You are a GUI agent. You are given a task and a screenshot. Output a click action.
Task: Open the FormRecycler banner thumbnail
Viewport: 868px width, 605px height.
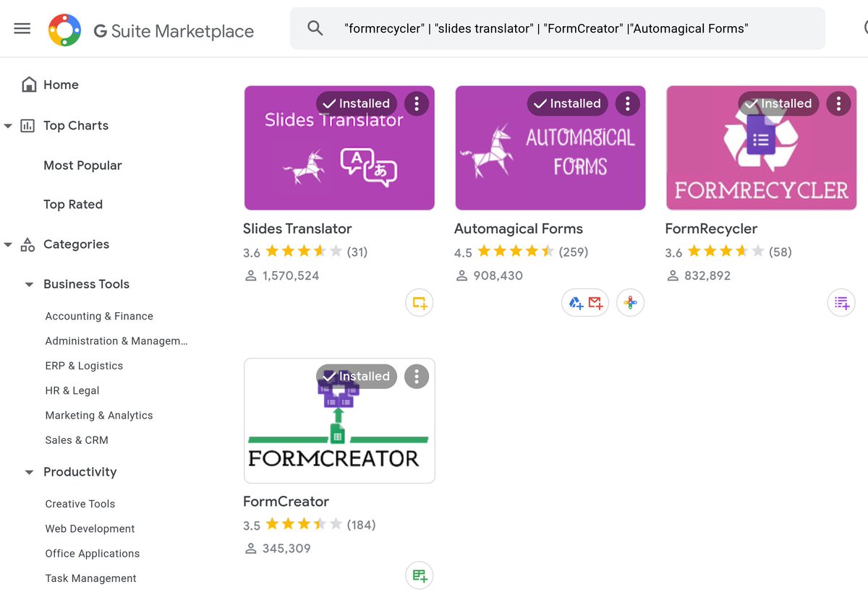(x=762, y=148)
